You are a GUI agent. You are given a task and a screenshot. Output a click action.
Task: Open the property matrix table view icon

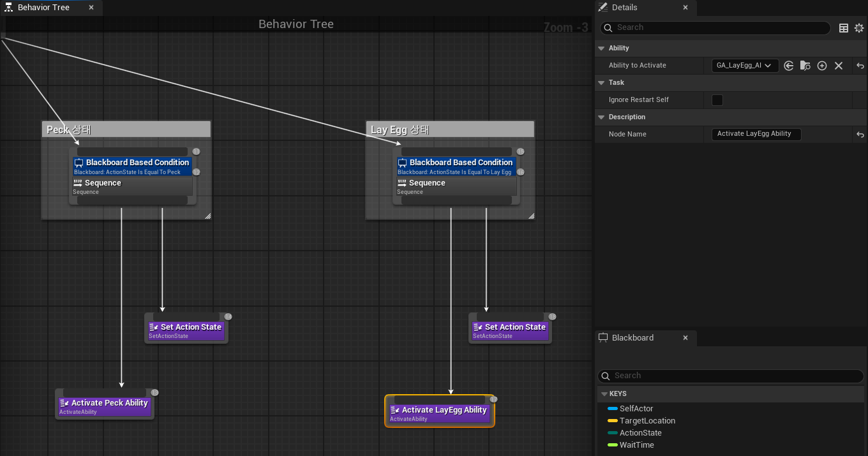[844, 28]
